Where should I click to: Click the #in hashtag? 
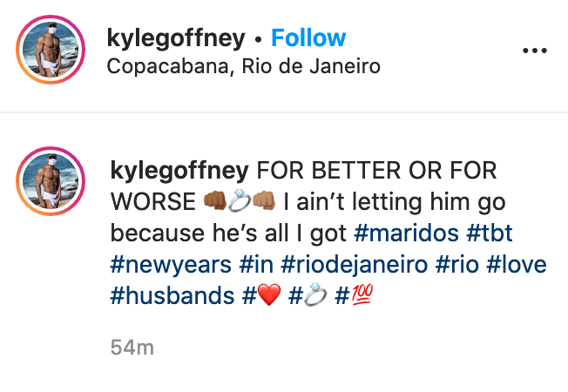click(256, 264)
